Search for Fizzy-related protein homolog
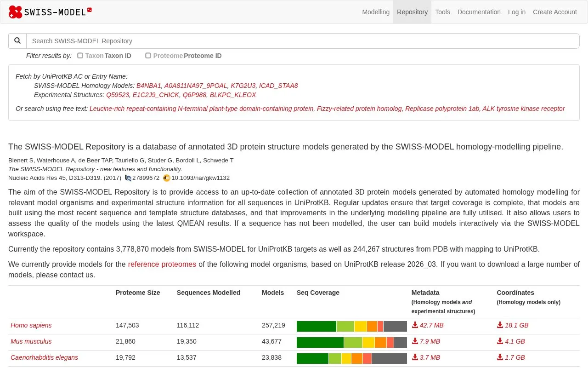 pos(359,109)
